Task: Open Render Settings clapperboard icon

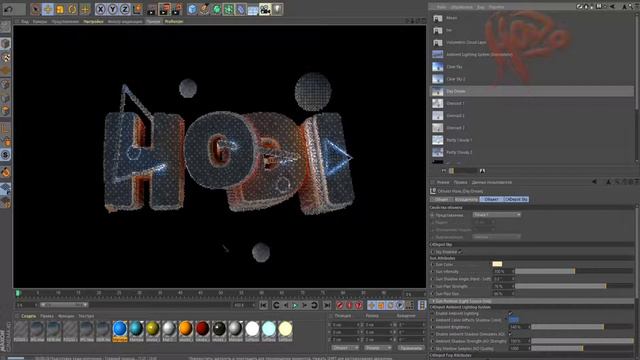Action: coord(177,9)
